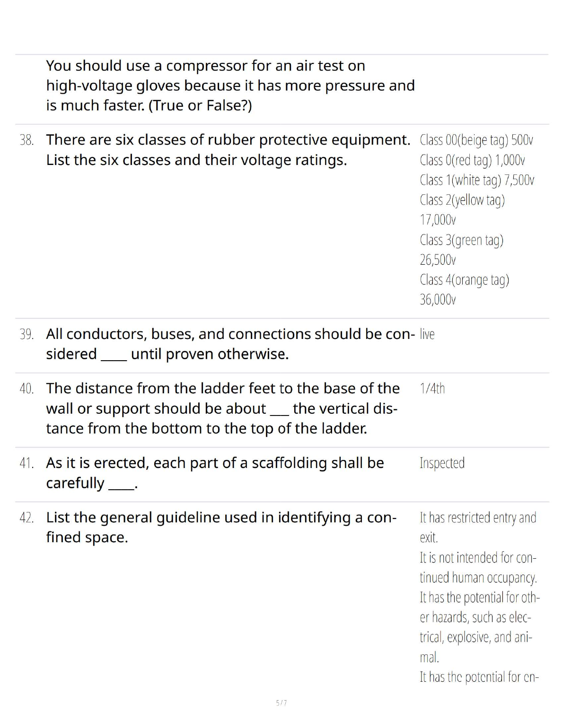Click the answer "live"

click(427, 334)
